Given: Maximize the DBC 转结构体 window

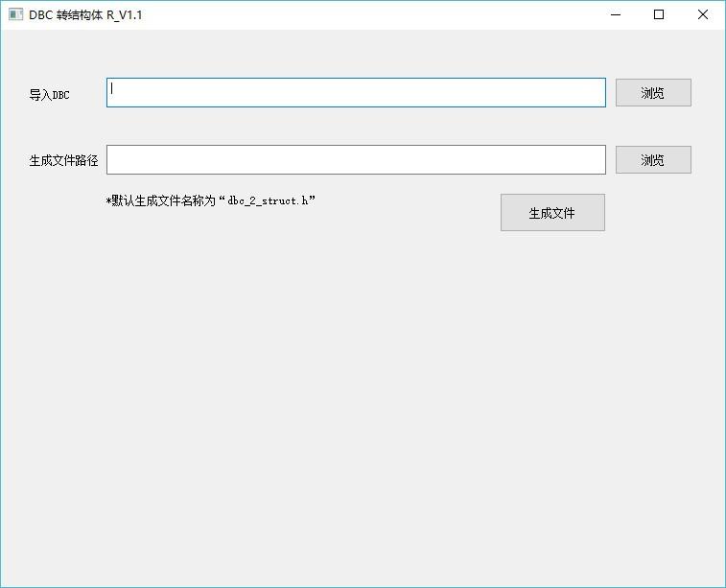Looking at the screenshot, I should [x=659, y=14].
